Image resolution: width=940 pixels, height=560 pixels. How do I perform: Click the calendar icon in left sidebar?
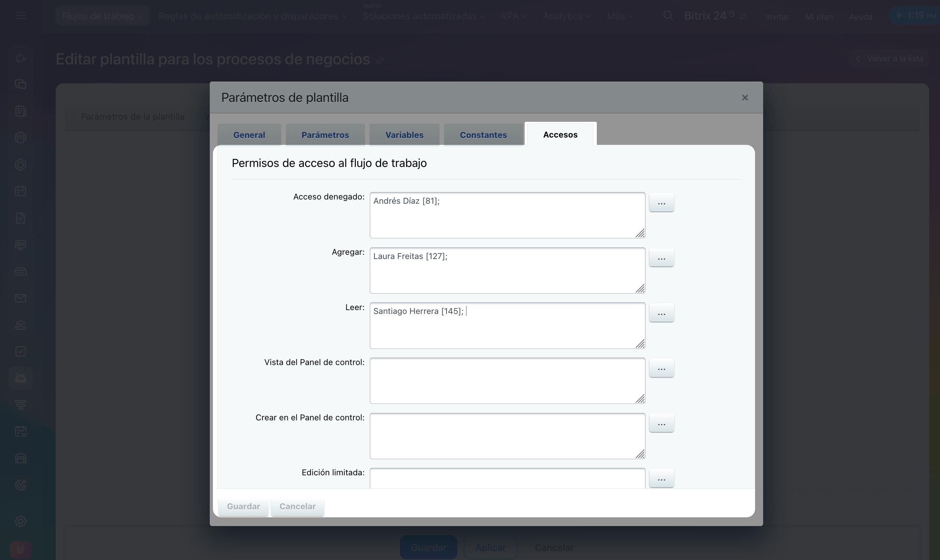20,191
